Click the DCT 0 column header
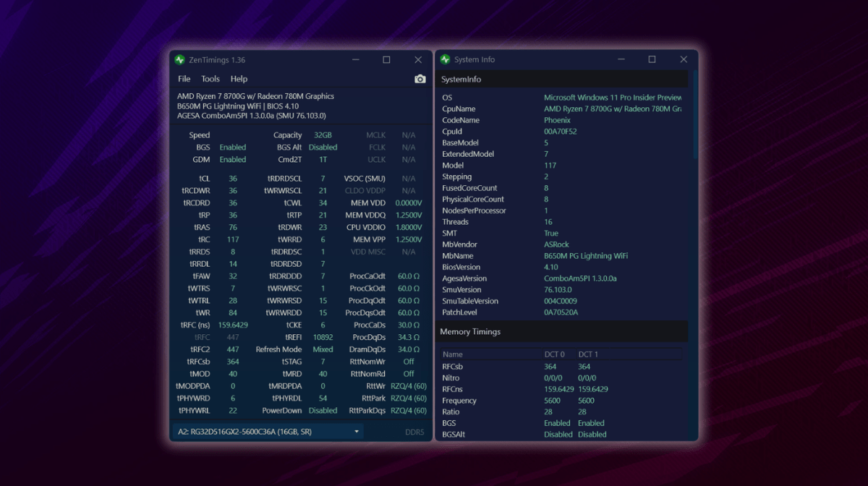The image size is (868, 486). [x=554, y=354]
